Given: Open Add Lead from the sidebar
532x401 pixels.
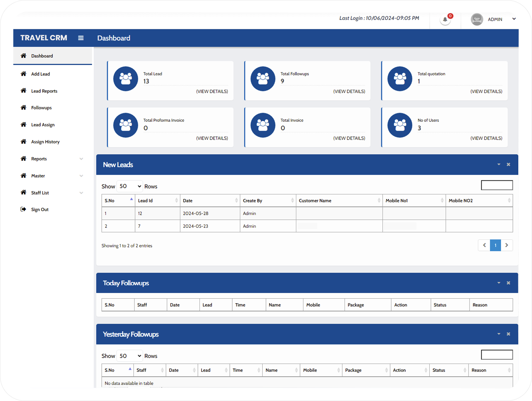Looking at the screenshot, I should (40, 74).
